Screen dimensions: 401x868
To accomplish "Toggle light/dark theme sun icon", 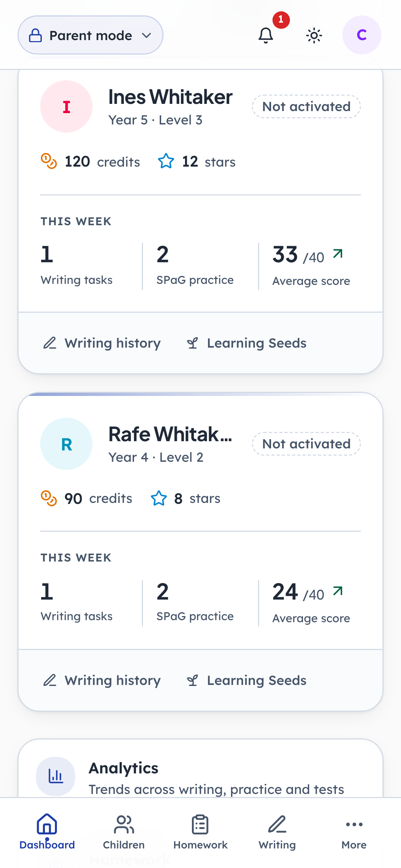I will pyautogui.click(x=314, y=35).
